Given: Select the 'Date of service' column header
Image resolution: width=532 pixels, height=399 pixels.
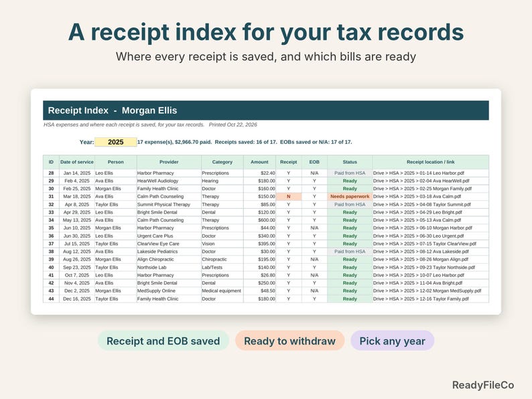Looking at the screenshot, I should [77, 162].
